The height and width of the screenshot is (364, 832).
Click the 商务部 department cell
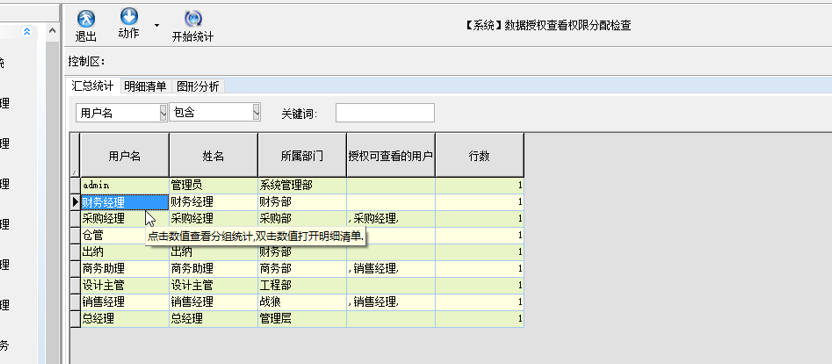(302, 268)
